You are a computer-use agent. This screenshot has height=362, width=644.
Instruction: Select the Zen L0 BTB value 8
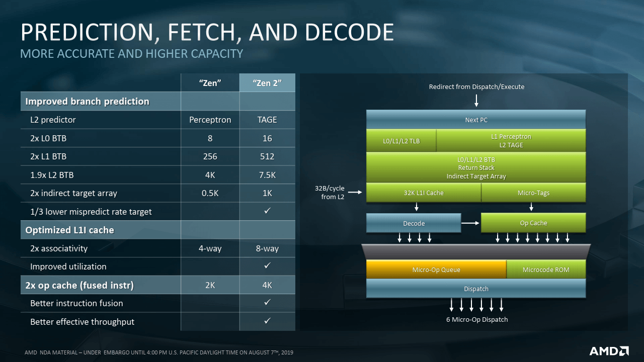pos(210,138)
